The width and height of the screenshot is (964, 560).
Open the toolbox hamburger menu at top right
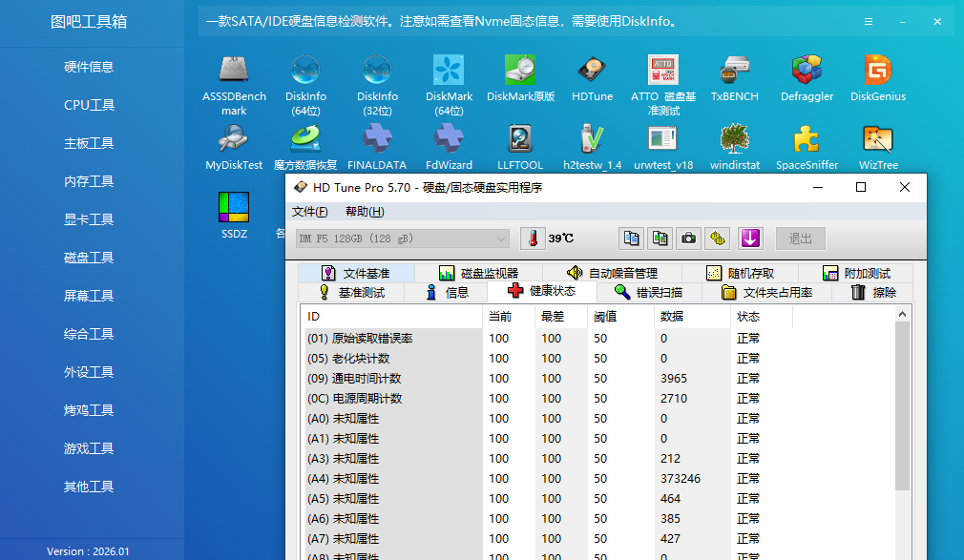(869, 21)
